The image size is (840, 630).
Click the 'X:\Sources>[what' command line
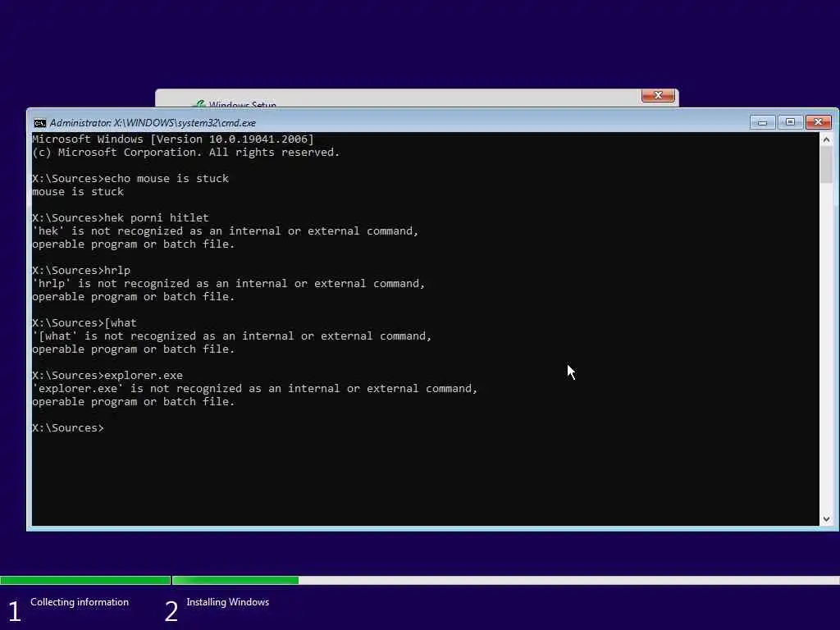tap(84, 323)
